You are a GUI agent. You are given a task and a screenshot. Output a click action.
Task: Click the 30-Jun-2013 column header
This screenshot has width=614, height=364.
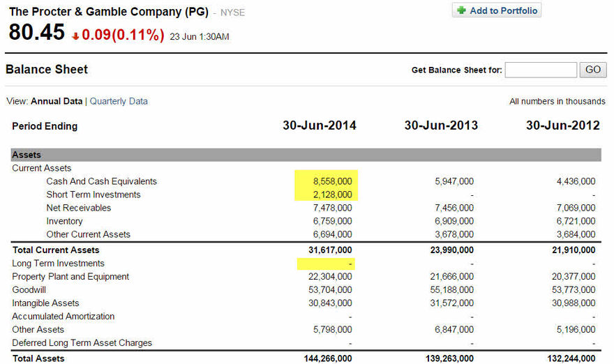tap(441, 126)
